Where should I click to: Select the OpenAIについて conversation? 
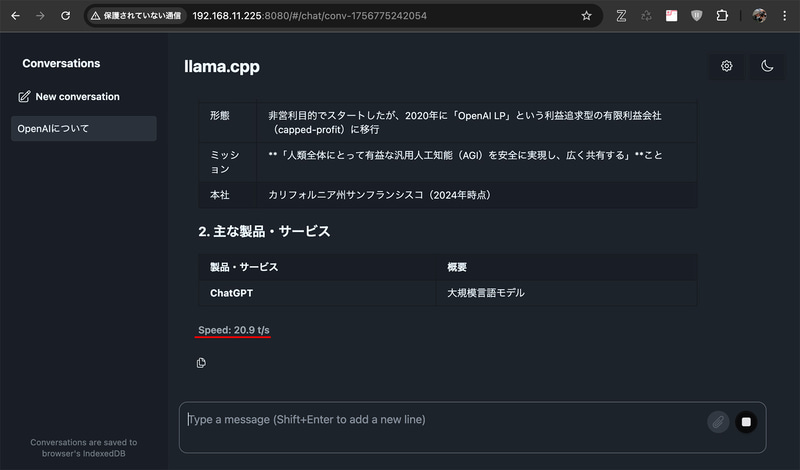[84, 129]
